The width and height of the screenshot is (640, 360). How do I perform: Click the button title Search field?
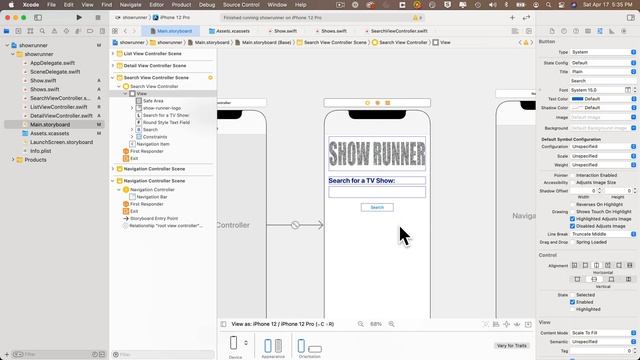pos(603,81)
